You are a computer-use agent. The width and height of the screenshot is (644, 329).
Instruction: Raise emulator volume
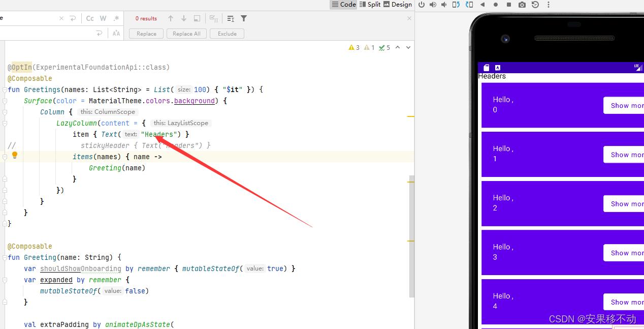coord(433,5)
